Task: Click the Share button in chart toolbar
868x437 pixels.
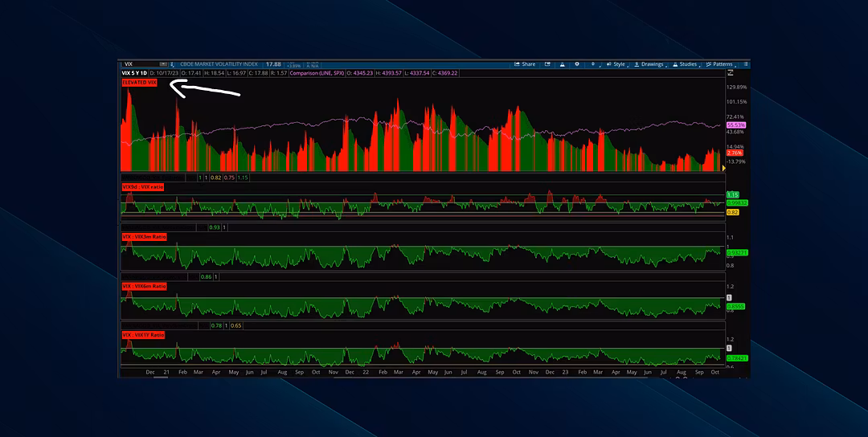Action: (525, 64)
